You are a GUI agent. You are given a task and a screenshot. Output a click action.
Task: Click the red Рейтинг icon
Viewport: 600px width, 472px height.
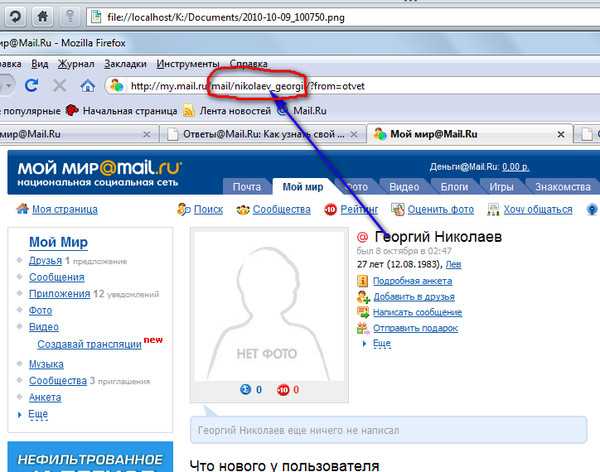pos(330,209)
